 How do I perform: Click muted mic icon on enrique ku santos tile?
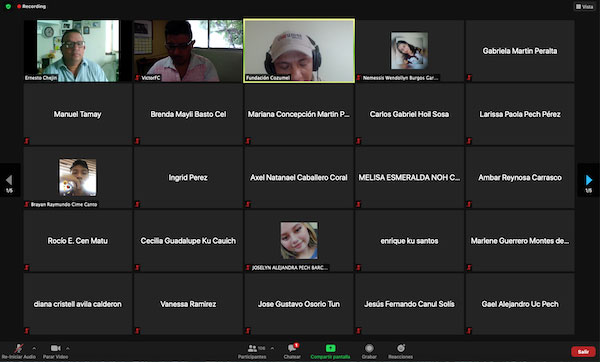pyautogui.click(x=359, y=267)
